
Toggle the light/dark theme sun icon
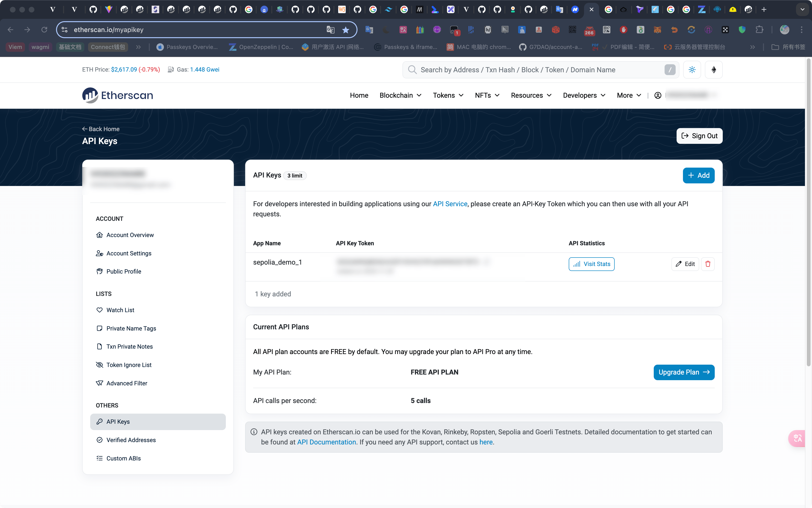(692, 70)
